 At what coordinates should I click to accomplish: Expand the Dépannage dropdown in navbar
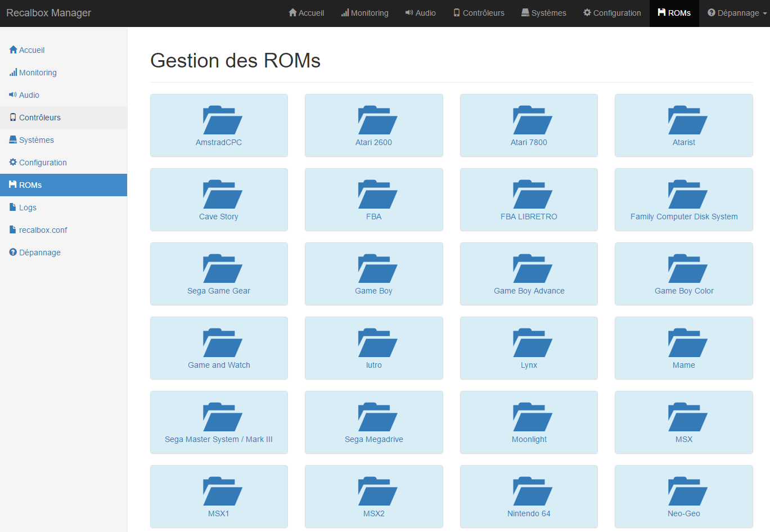point(737,13)
